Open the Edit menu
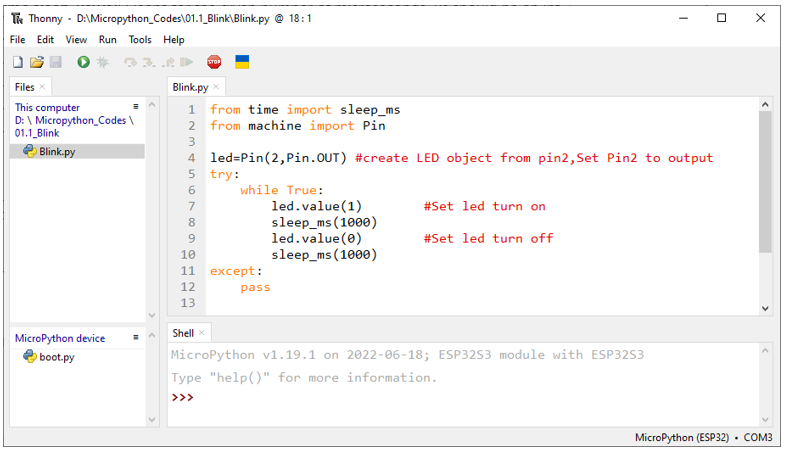The height and width of the screenshot is (451, 785). click(x=45, y=40)
